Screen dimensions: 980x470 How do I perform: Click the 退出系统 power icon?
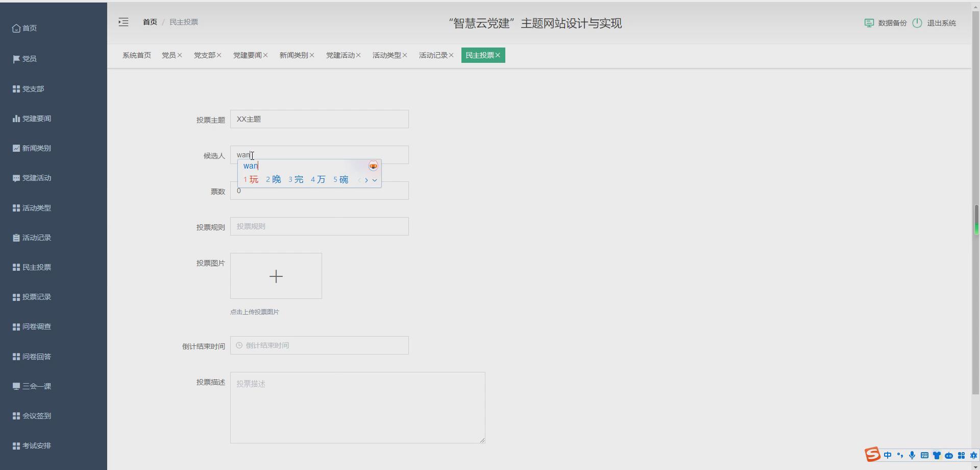point(917,23)
